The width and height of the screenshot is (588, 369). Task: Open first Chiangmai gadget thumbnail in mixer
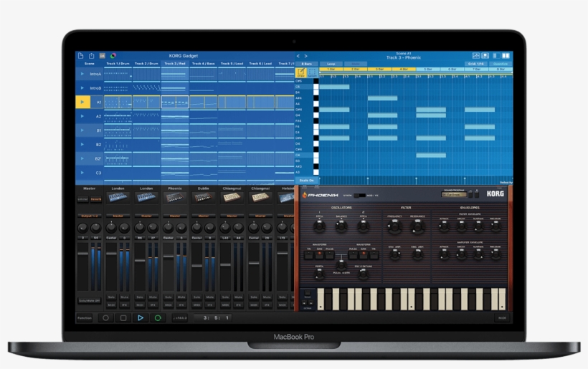point(232,198)
